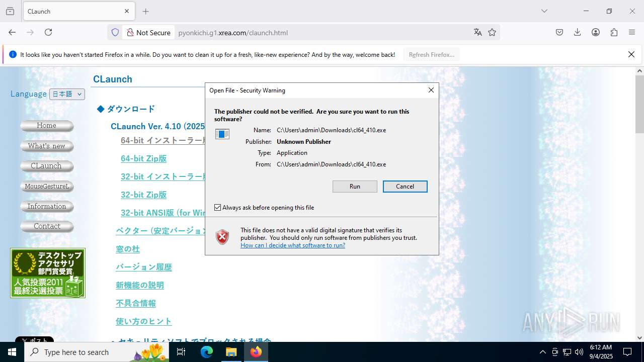The height and width of the screenshot is (362, 644).
Task: Bookmark this page with star icon
Action: [492, 32]
